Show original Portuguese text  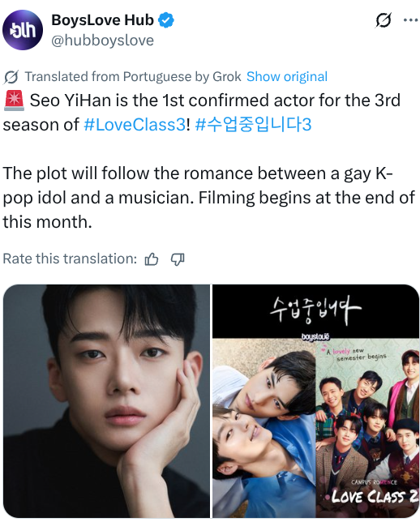[x=287, y=76]
